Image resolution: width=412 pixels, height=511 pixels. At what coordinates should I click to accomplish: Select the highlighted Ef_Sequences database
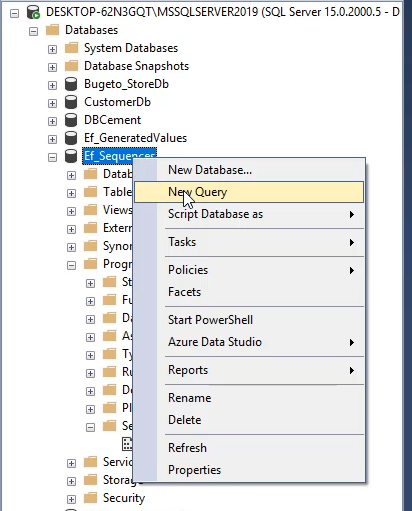(119, 156)
